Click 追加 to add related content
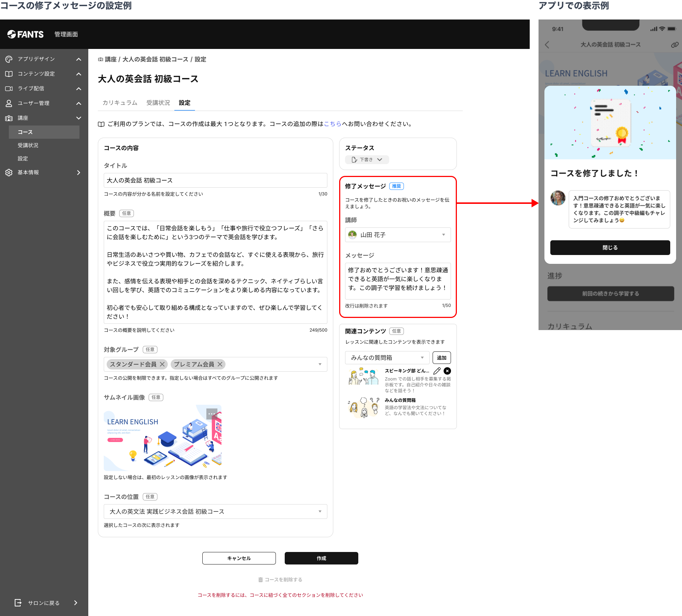Screen dimensions: 682x616 coord(442,358)
